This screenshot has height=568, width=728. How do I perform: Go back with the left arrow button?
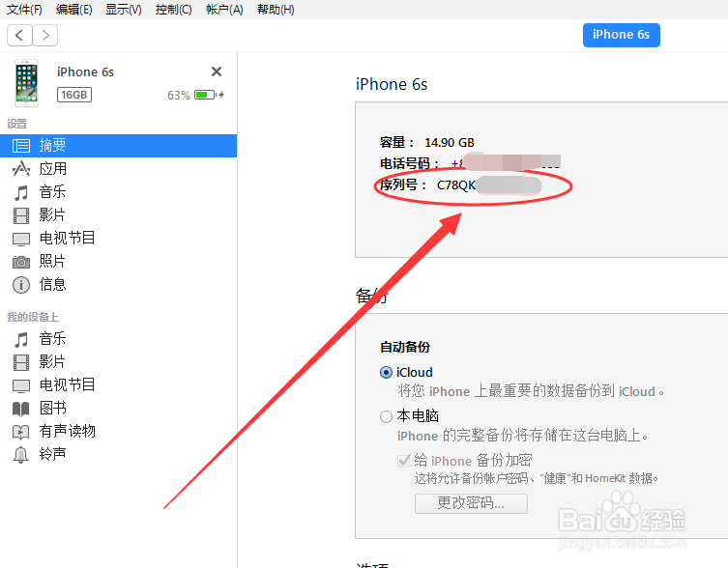click(x=19, y=36)
